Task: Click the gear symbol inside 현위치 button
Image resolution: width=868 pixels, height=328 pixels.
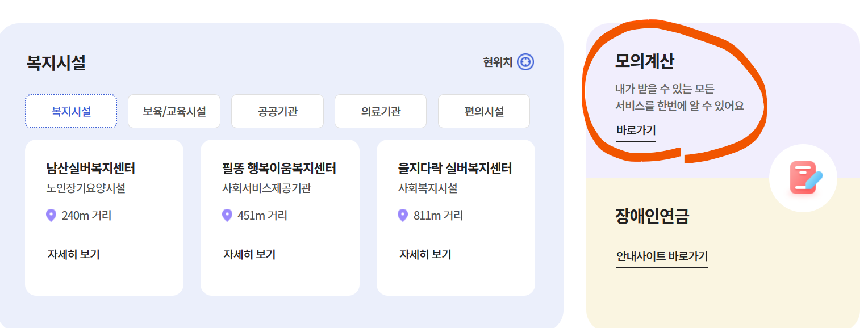Action: tap(527, 62)
